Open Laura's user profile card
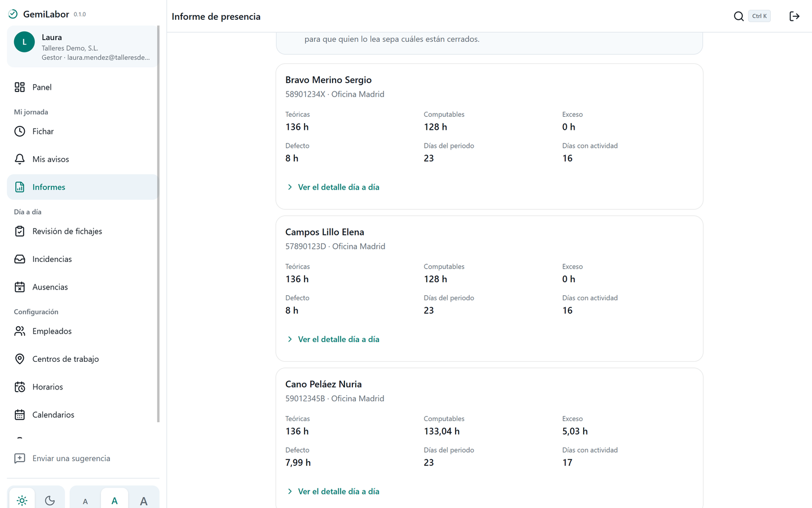Viewport: 812px width, 508px height. pyautogui.click(x=82, y=46)
